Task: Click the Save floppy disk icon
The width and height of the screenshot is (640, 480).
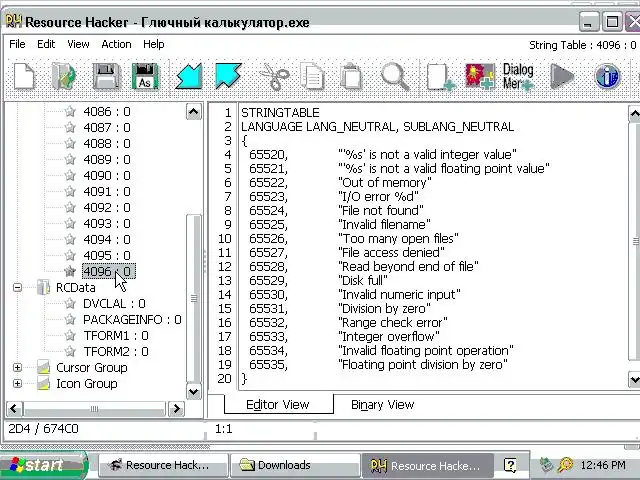Action: click(106, 76)
